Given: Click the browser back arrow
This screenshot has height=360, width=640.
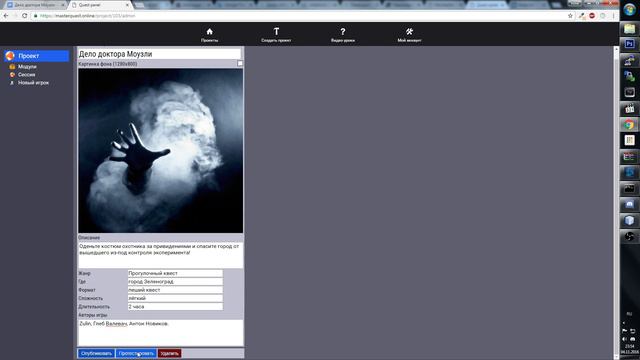Looking at the screenshot, I should [6, 16].
